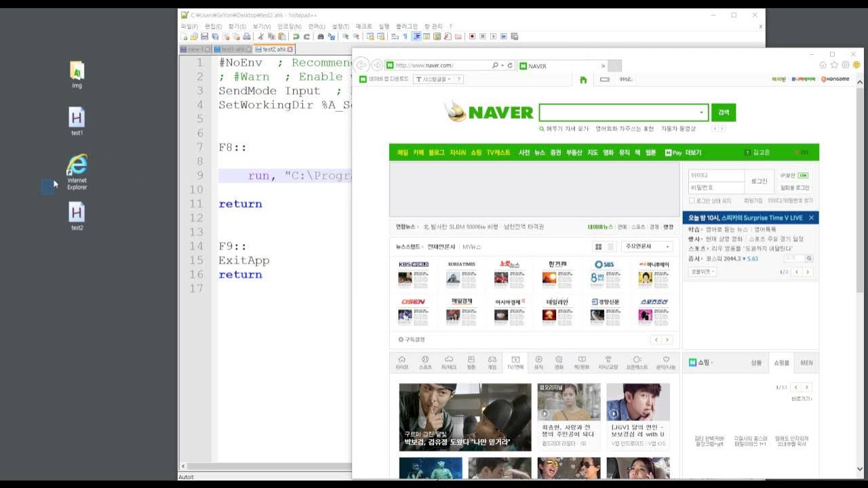
Task: Click IE back navigation arrow
Action: click(361, 65)
